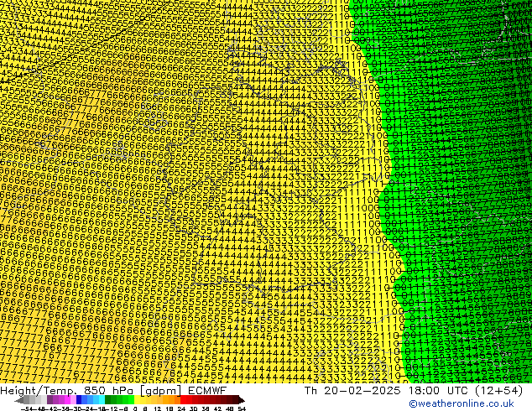
Task: Click the yellow legend swatch above 0
Action: (137, 400)
